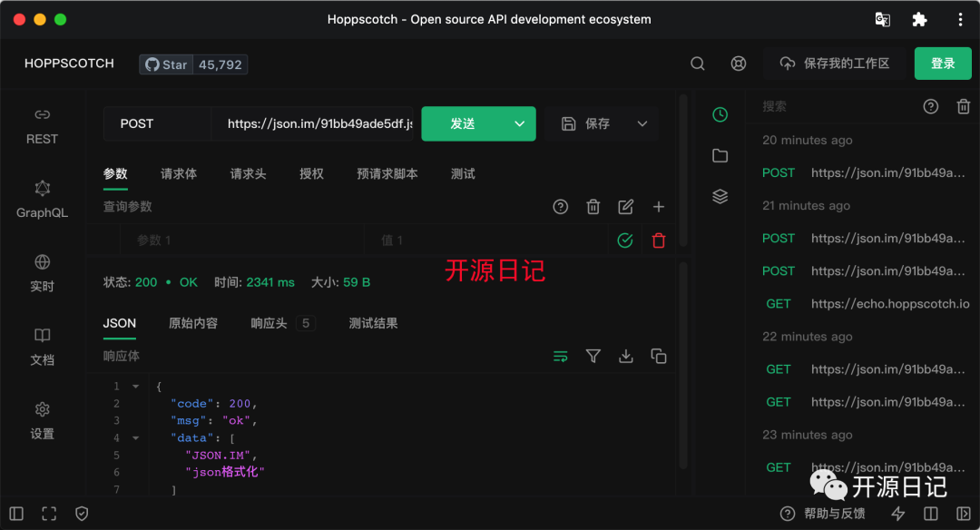Toggle line wrap in response body
The image size is (980, 530).
click(561, 357)
